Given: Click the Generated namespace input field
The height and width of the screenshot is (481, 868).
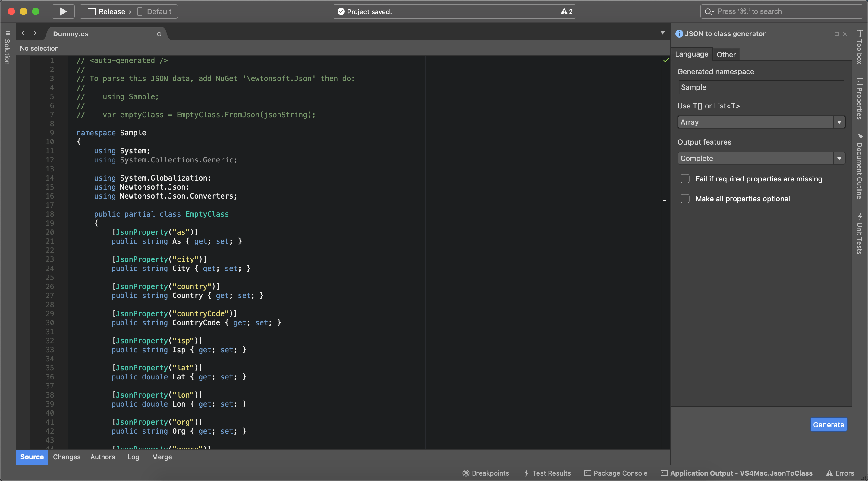Looking at the screenshot, I should coord(761,87).
